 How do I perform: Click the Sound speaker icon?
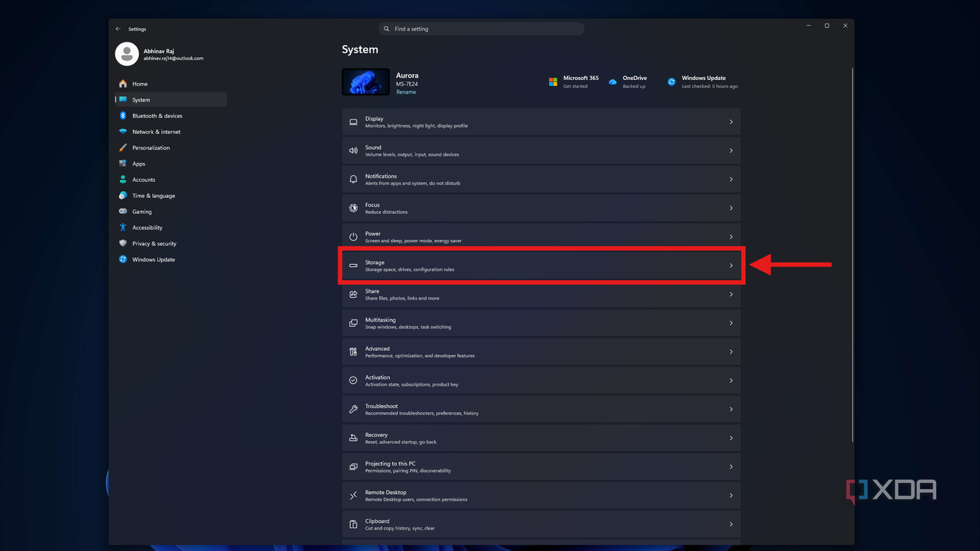353,151
